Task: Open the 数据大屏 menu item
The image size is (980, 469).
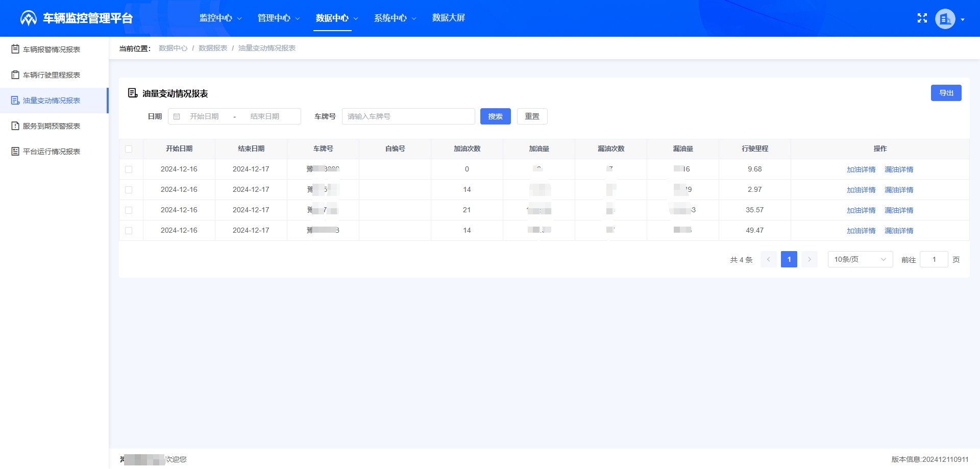Action: pos(448,18)
